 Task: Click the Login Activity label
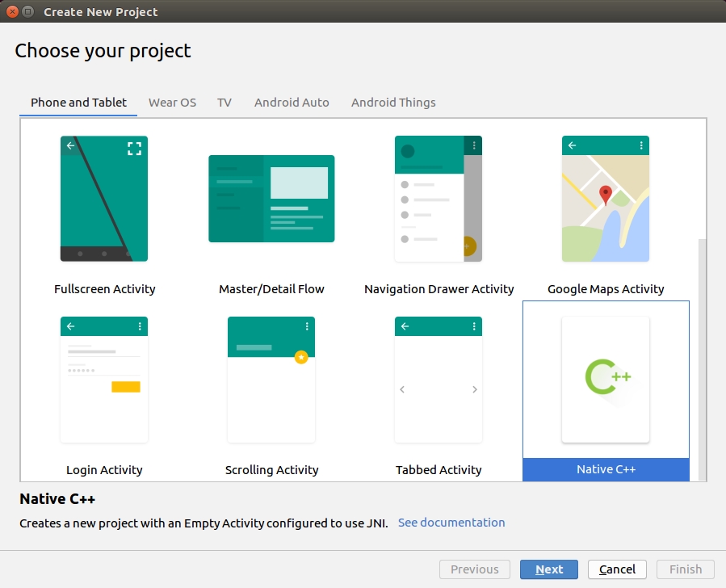click(x=104, y=470)
